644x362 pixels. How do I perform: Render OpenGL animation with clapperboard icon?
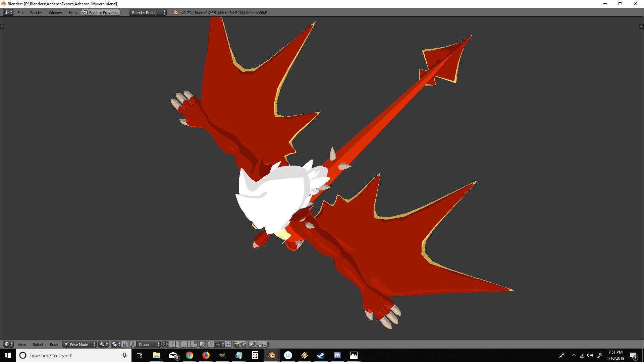(243, 344)
